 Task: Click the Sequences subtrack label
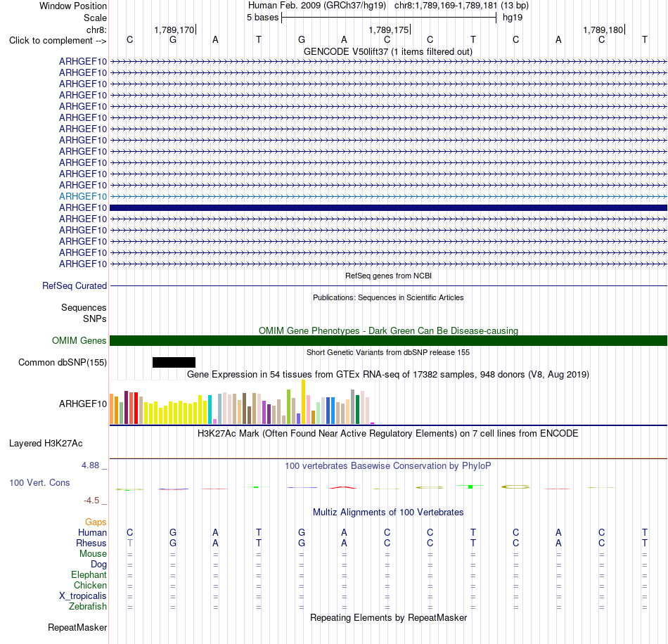click(x=84, y=307)
